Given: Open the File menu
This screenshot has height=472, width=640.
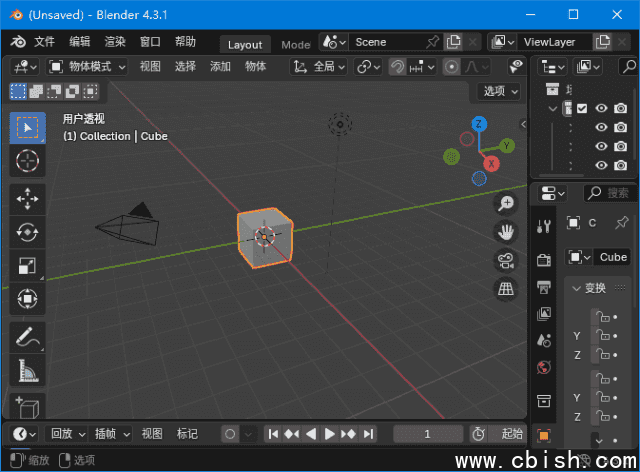Looking at the screenshot, I should 44,42.
